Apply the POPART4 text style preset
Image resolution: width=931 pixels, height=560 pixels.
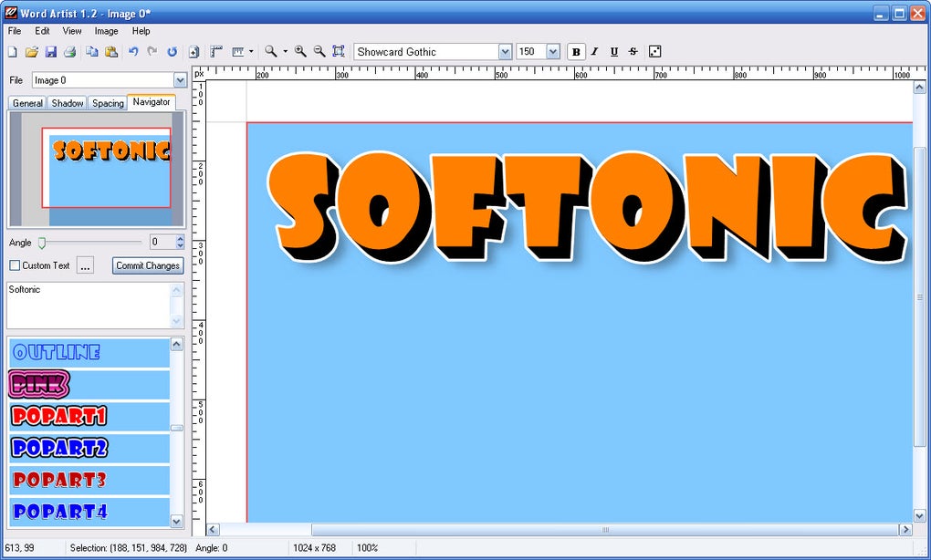[x=89, y=512]
